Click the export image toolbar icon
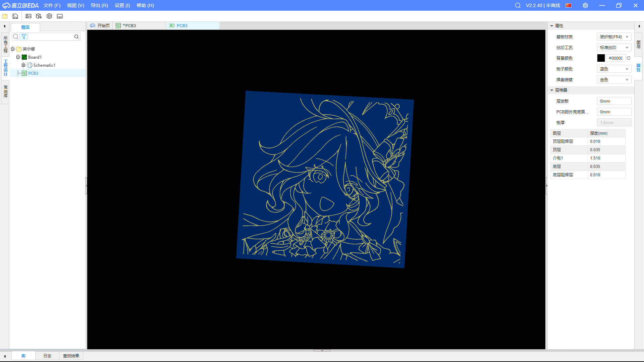 tap(29, 16)
